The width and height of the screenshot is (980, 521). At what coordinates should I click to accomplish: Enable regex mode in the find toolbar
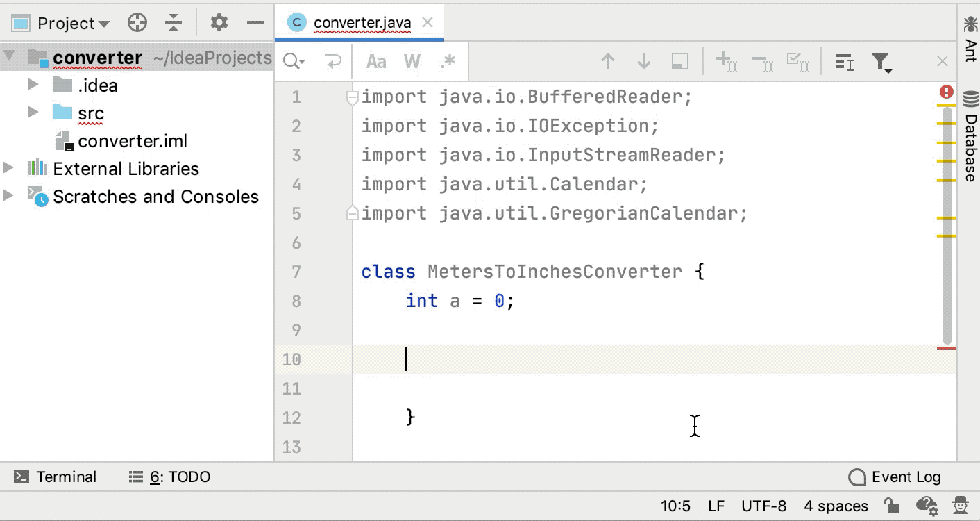coord(448,61)
